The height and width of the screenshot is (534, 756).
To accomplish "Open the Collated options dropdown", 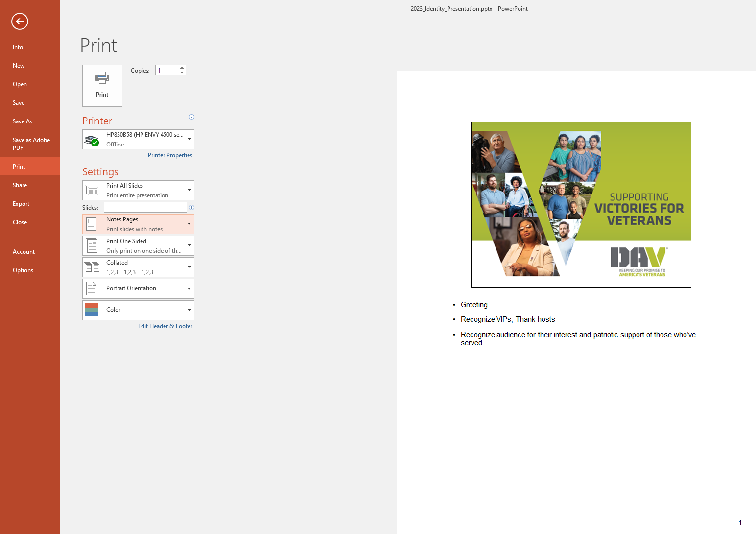I will (189, 267).
